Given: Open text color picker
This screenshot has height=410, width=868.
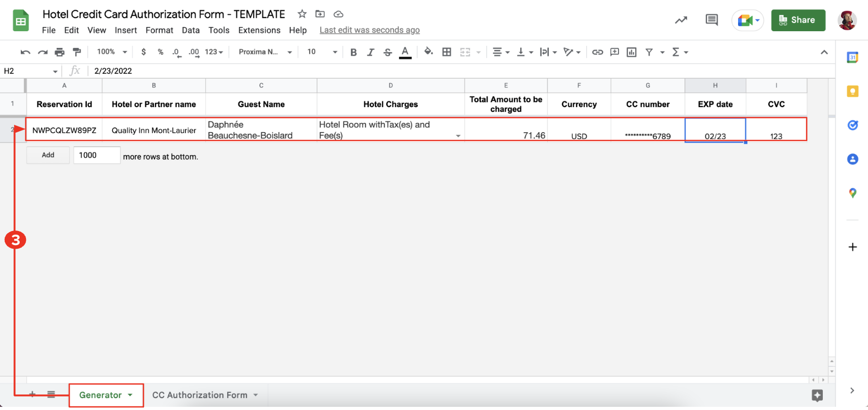Looking at the screenshot, I should (x=405, y=52).
